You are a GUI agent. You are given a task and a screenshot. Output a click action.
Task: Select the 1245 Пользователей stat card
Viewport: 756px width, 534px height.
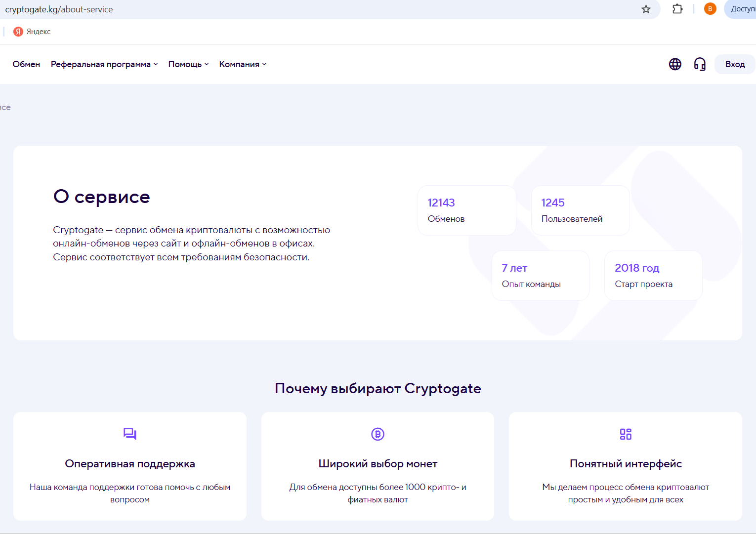580,210
